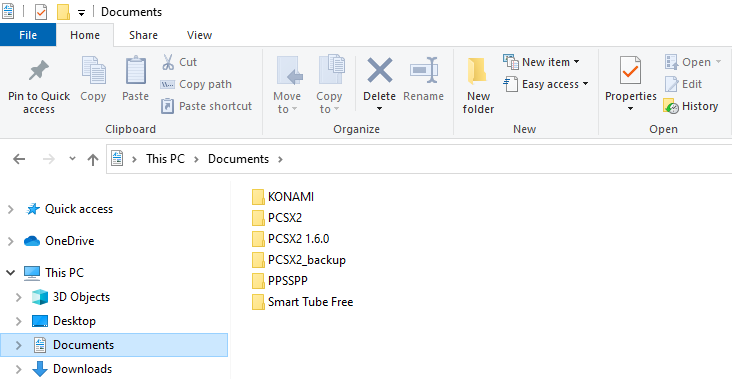This screenshot has height=379, width=732.
Task: Expand 3D Objects tree node
Action: [x=19, y=297]
